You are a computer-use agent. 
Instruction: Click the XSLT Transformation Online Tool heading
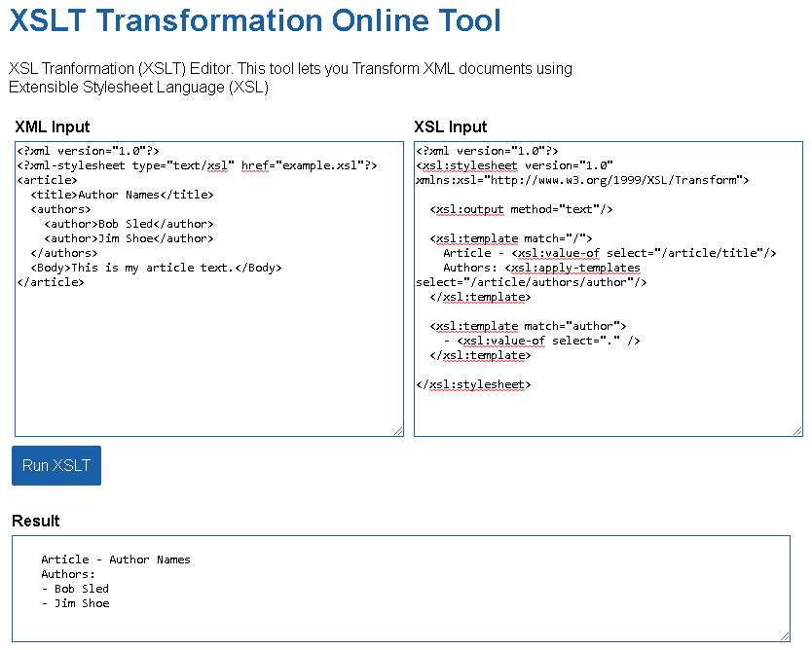[255, 20]
